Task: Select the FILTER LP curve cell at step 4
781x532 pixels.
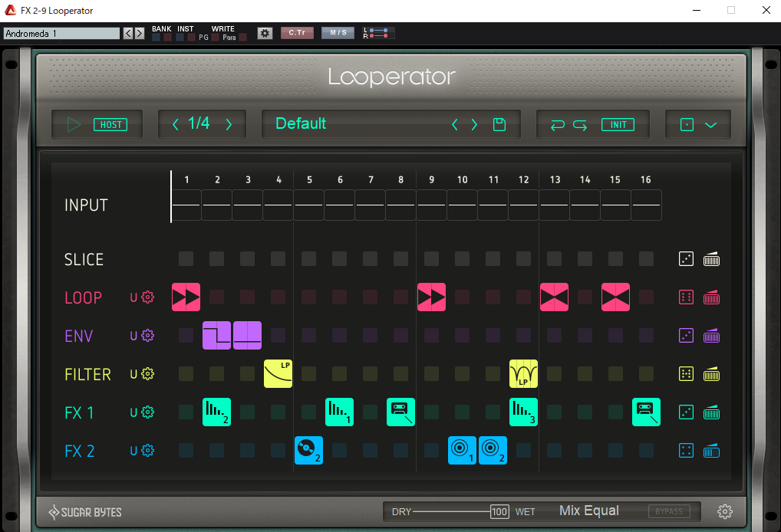Action: (x=278, y=374)
